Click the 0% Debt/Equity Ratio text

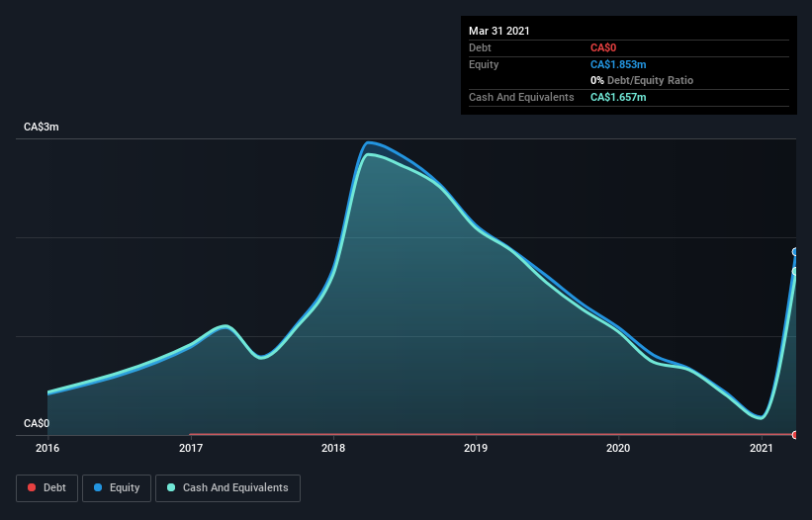pos(642,80)
